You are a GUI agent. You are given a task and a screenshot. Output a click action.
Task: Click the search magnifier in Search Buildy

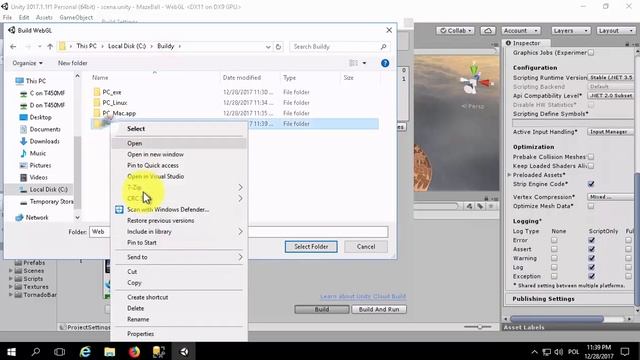pos(383,47)
